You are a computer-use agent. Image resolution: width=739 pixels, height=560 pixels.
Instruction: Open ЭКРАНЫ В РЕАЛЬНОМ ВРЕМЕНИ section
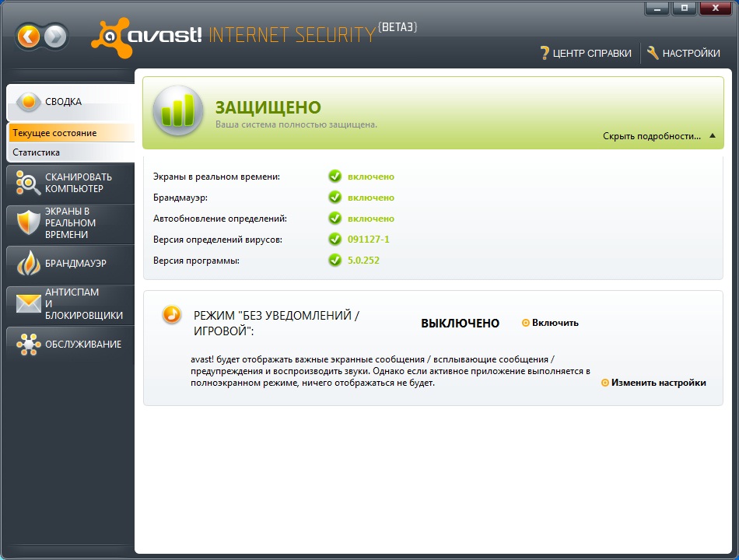[x=71, y=223]
